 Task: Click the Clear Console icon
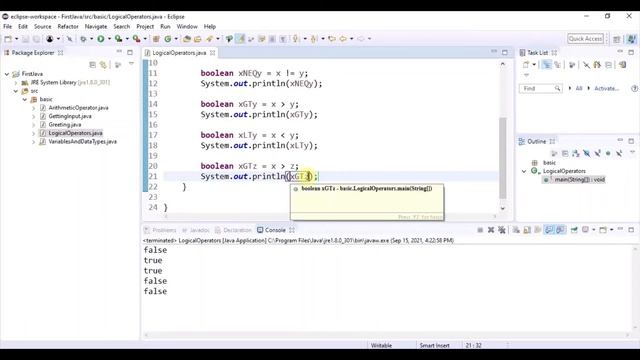tap(516, 230)
